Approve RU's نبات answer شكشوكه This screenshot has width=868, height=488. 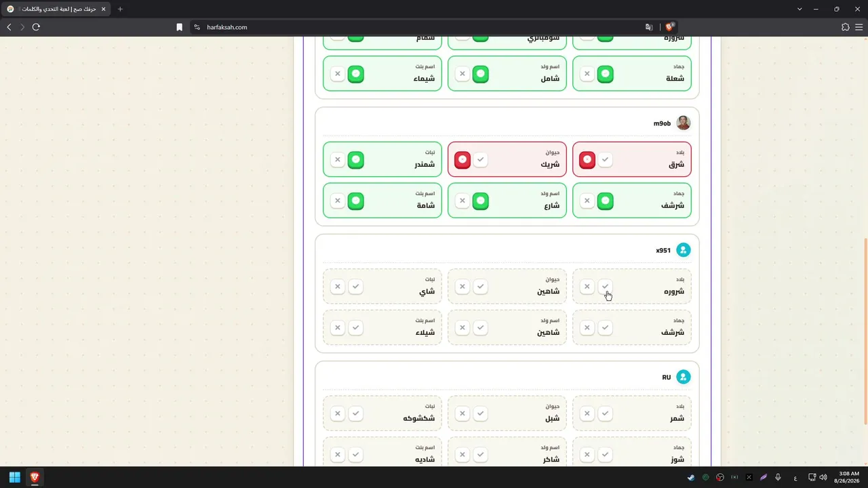[356, 413]
